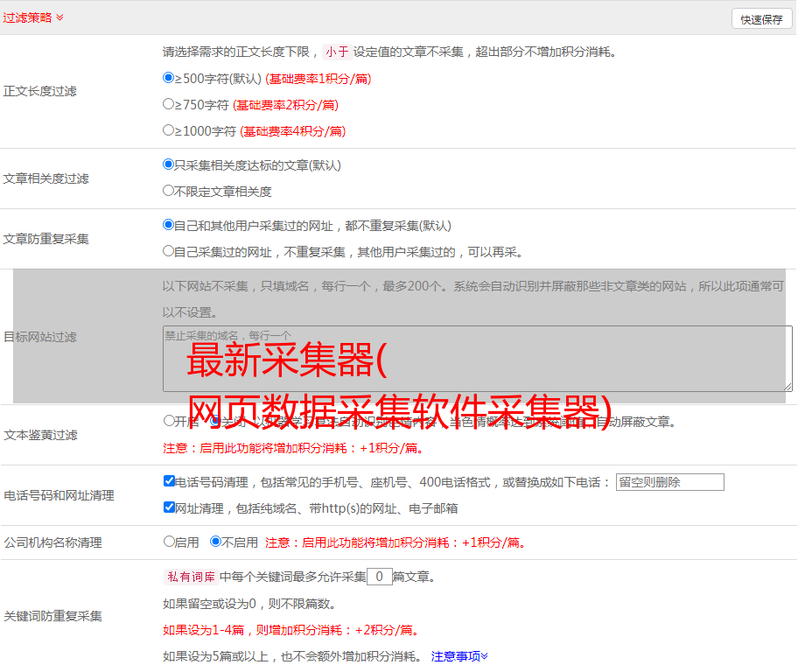
Task: Toggle the 网址清理 checkbox
Action: pyautogui.click(x=169, y=507)
